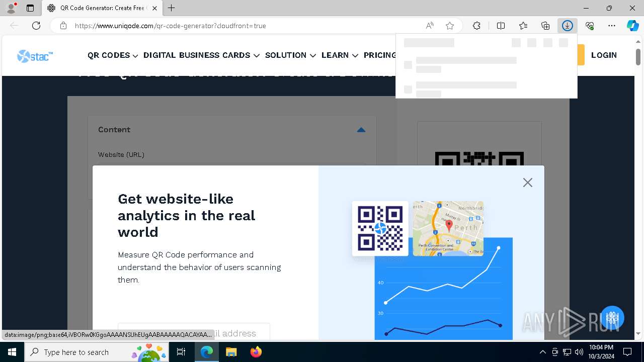Select the 'Website (URL)' label
The image size is (644, 362).
[121, 154]
